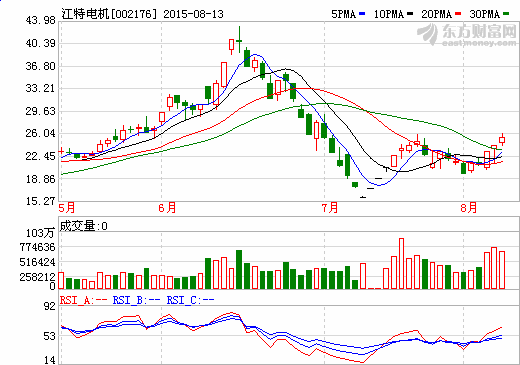
Task: Click the 22.45 price axis label
Action: click(41, 156)
